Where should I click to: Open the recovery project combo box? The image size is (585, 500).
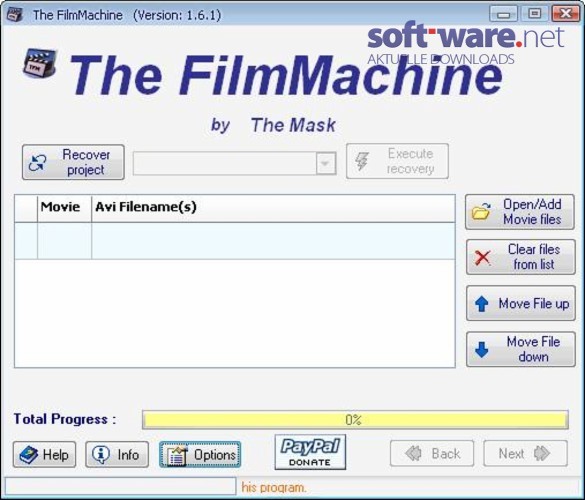235,163
